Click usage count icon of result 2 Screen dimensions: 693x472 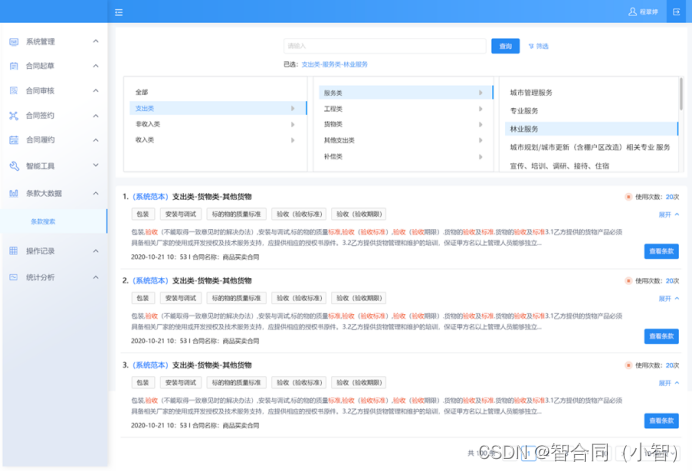pyautogui.click(x=628, y=281)
